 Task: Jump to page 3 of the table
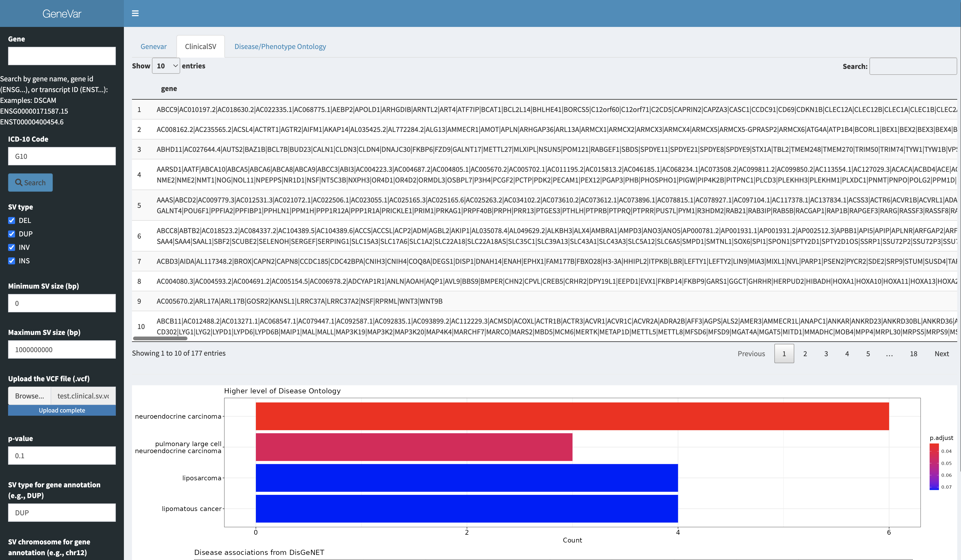tap(826, 354)
